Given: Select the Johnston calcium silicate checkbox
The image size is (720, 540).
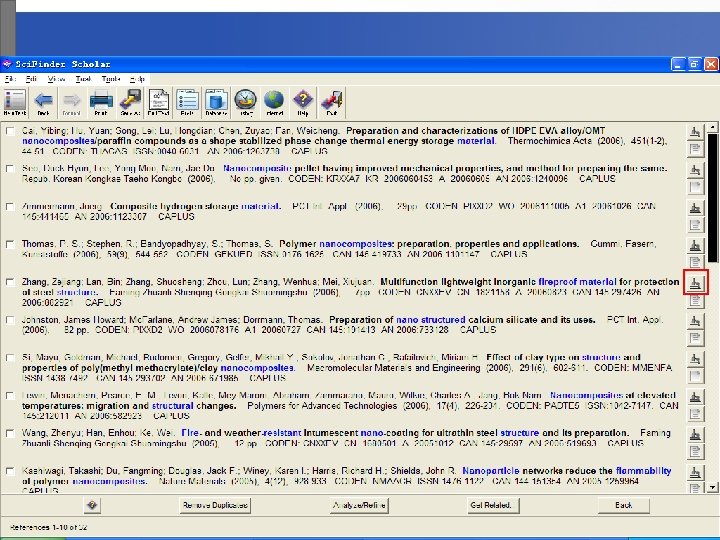Looking at the screenshot, I should (10, 320).
